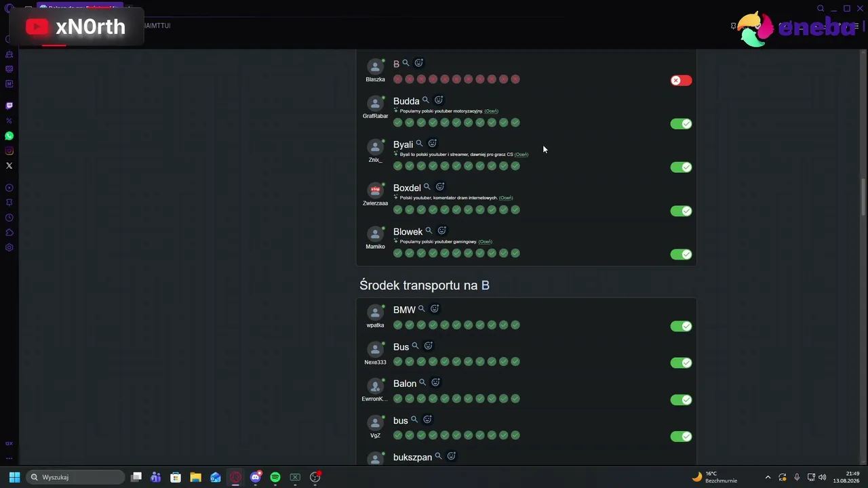Click the search icon next to Byali
The width and height of the screenshot is (868, 488).
pyautogui.click(x=419, y=144)
